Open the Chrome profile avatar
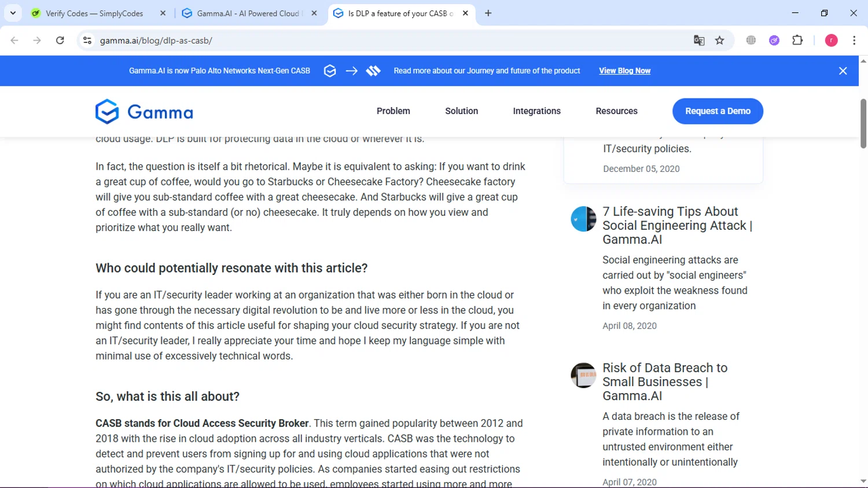The width and height of the screenshot is (868, 488). click(832, 41)
